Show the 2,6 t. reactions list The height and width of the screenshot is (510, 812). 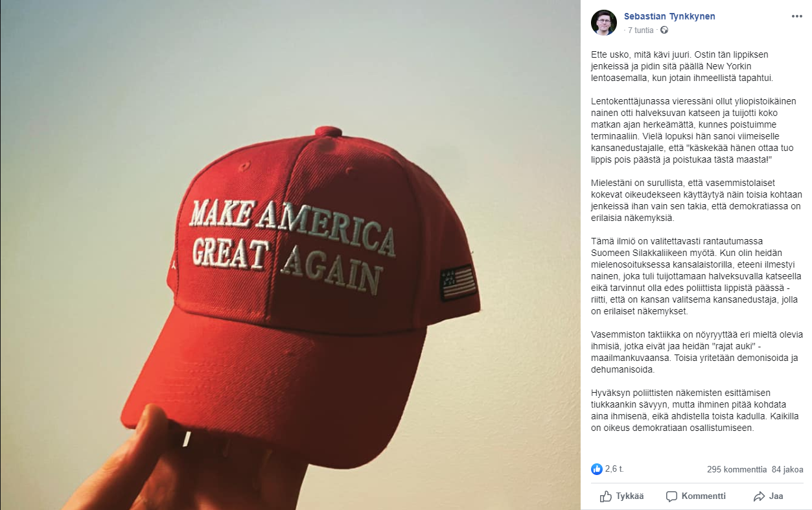click(x=614, y=469)
